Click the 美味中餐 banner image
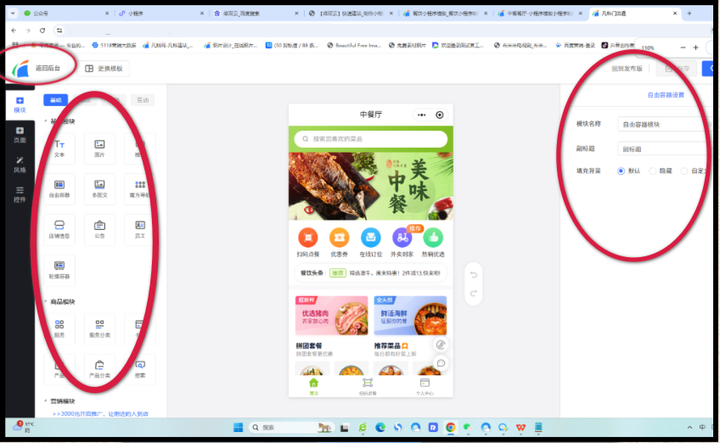 pos(371,186)
